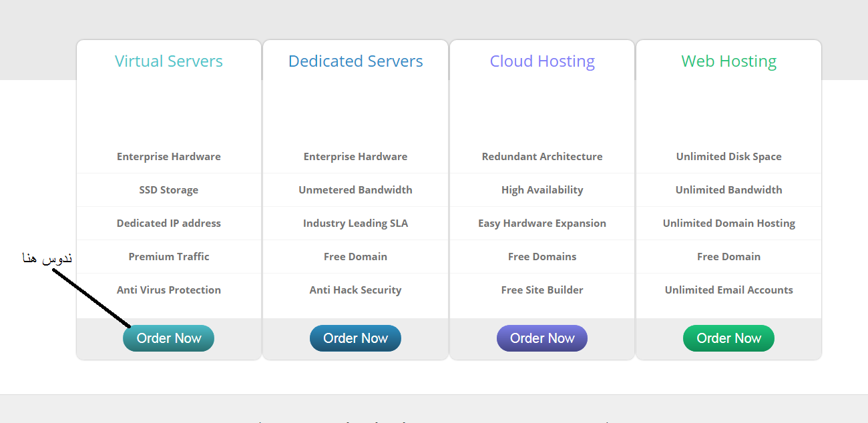Click the Redundant Architecture feature
The height and width of the screenshot is (423, 868).
pyautogui.click(x=541, y=157)
